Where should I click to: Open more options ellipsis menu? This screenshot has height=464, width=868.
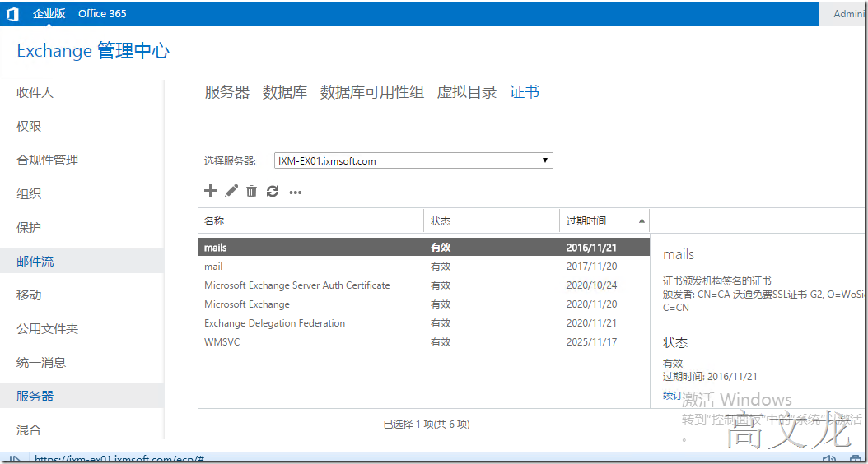[x=295, y=193]
